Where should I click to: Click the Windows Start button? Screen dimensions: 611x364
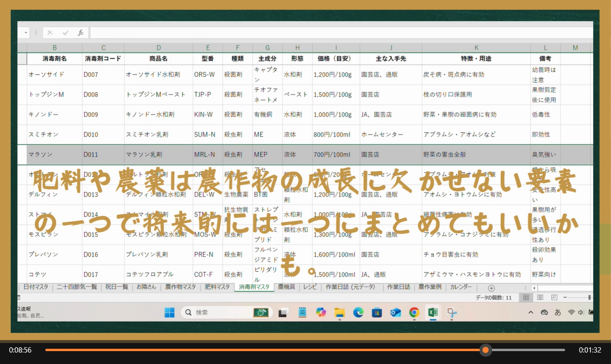[x=170, y=312]
